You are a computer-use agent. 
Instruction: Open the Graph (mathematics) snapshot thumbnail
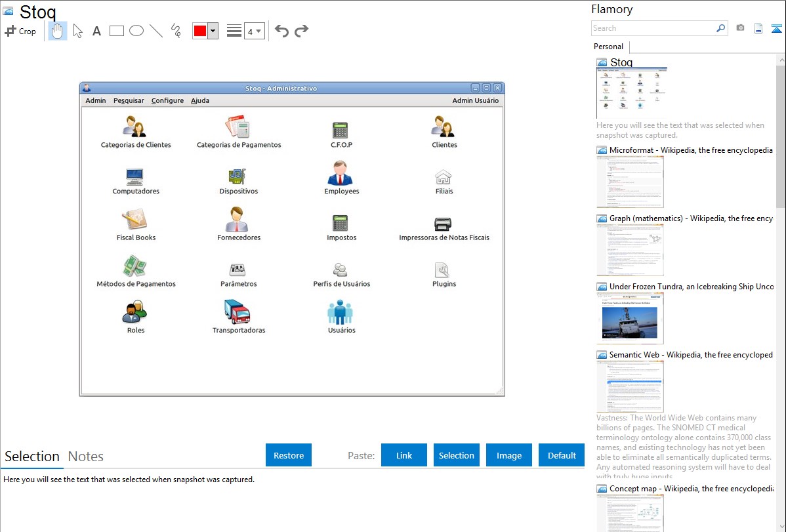point(630,250)
